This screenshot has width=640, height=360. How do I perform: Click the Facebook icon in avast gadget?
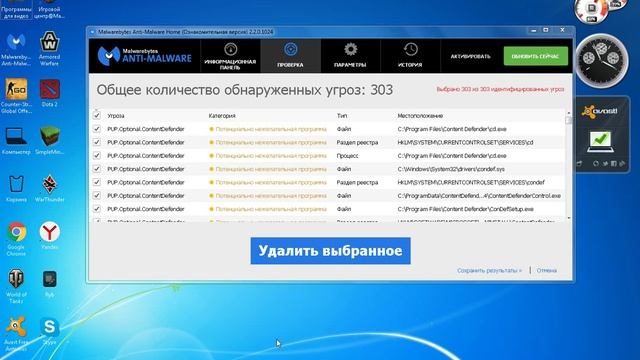(613, 164)
